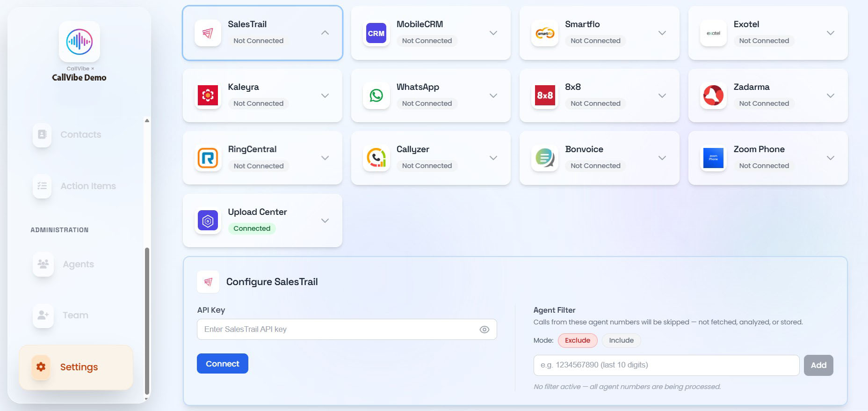
Task: Click the Configure SalesTrail header icon
Action: point(208,282)
